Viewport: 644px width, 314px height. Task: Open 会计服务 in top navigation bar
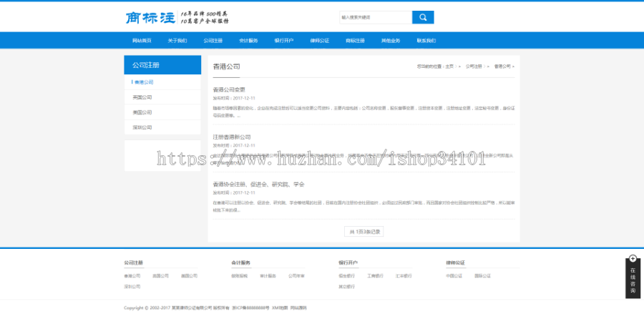(248, 41)
